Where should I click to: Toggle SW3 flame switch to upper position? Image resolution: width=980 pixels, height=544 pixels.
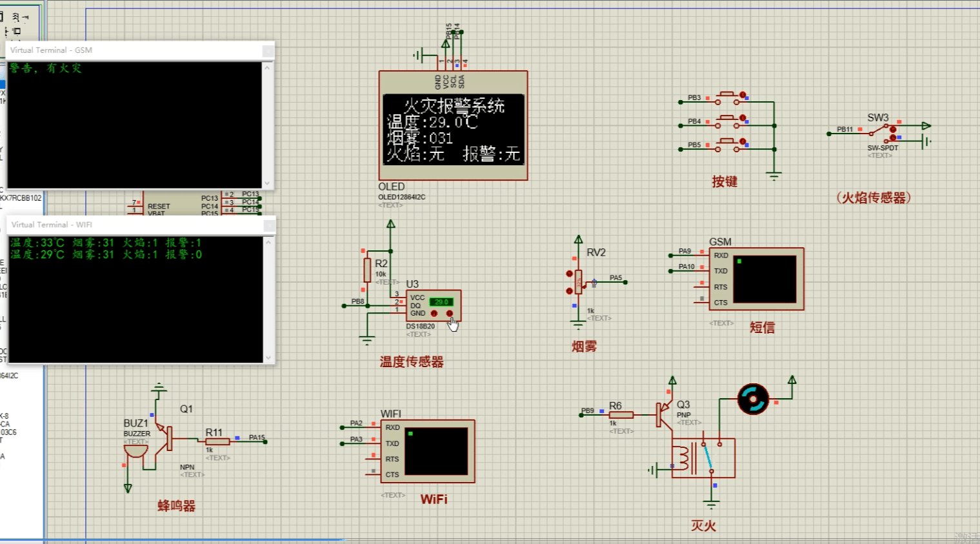893,130
